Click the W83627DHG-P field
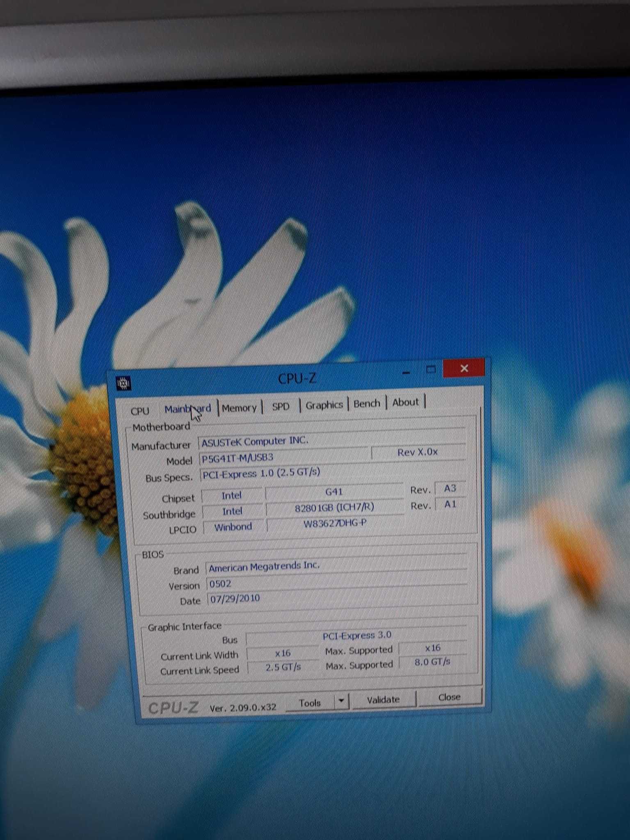Screen dimensions: 630x840 335,523
